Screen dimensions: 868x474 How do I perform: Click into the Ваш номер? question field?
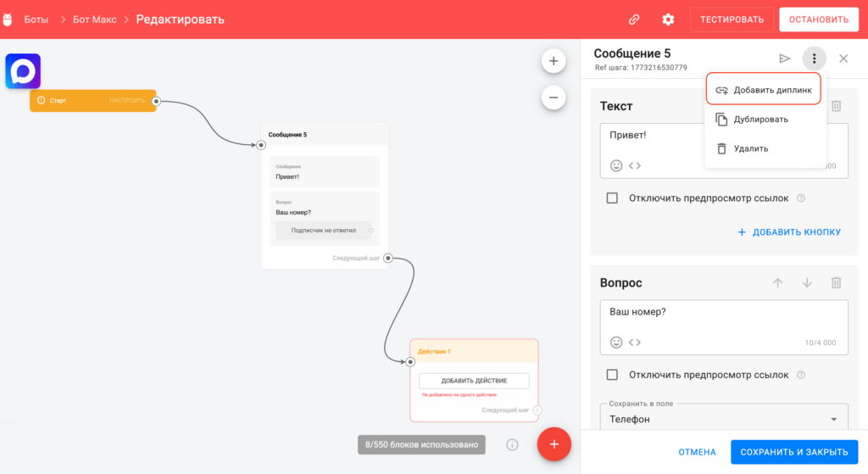pyautogui.click(x=723, y=314)
